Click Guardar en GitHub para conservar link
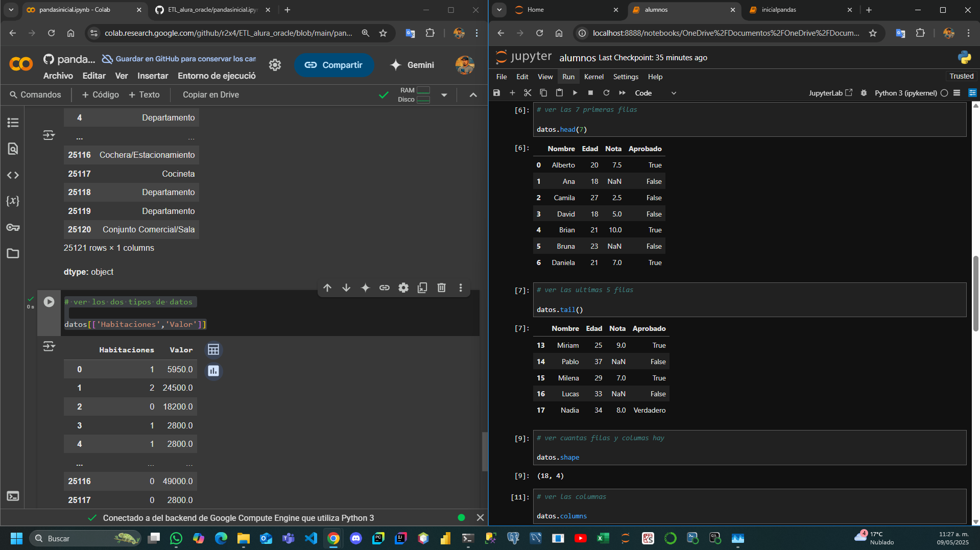 (x=179, y=59)
